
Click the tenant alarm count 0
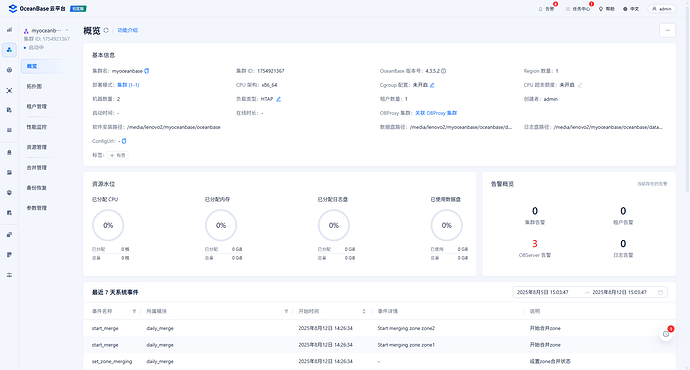tap(623, 211)
